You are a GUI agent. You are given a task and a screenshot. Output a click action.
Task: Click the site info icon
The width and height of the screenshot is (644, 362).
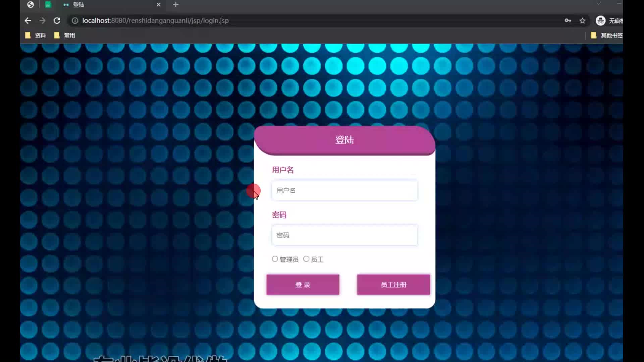tap(75, 21)
